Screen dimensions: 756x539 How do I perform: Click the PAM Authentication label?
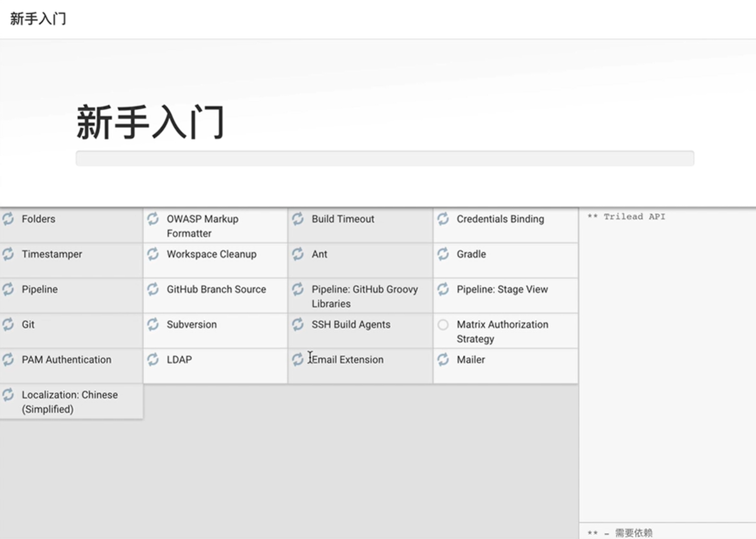[66, 360]
